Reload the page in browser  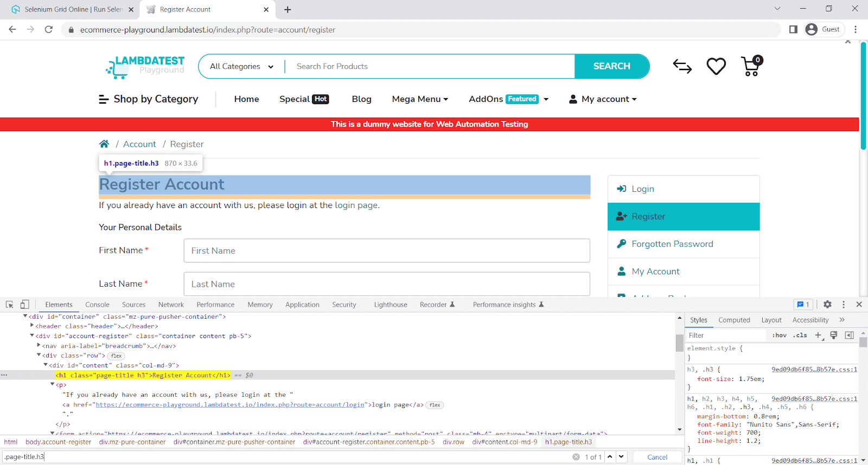[x=49, y=29]
